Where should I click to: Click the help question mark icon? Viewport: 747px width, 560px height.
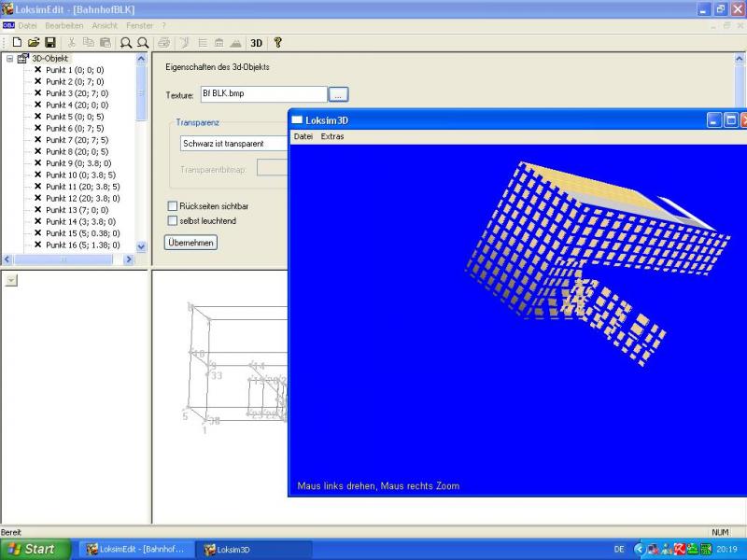click(277, 42)
